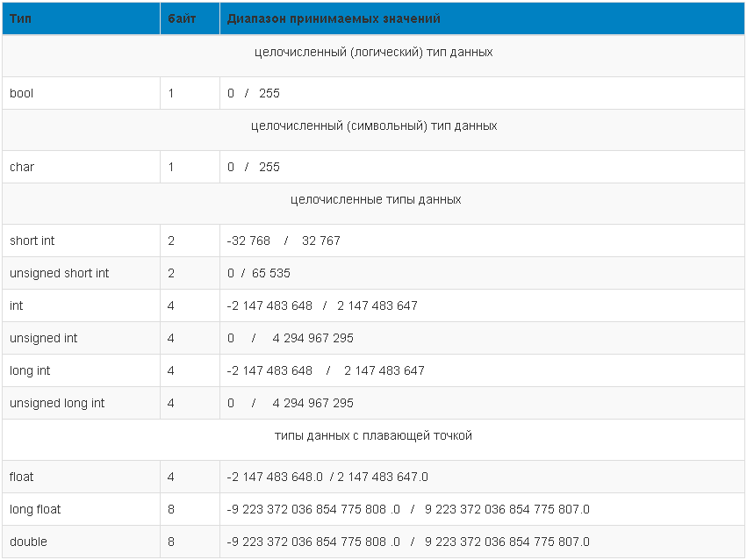Click the range value in the long int row

point(326,370)
